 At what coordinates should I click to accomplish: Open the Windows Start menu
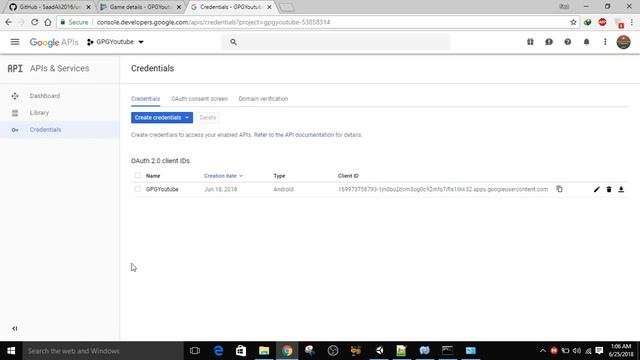pos(11,351)
